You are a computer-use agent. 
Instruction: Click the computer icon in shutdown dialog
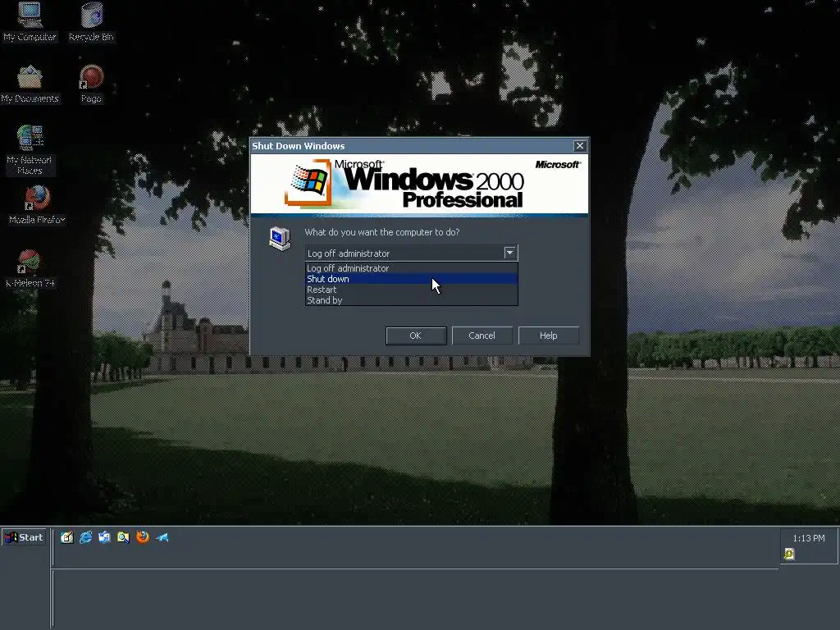(x=280, y=239)
